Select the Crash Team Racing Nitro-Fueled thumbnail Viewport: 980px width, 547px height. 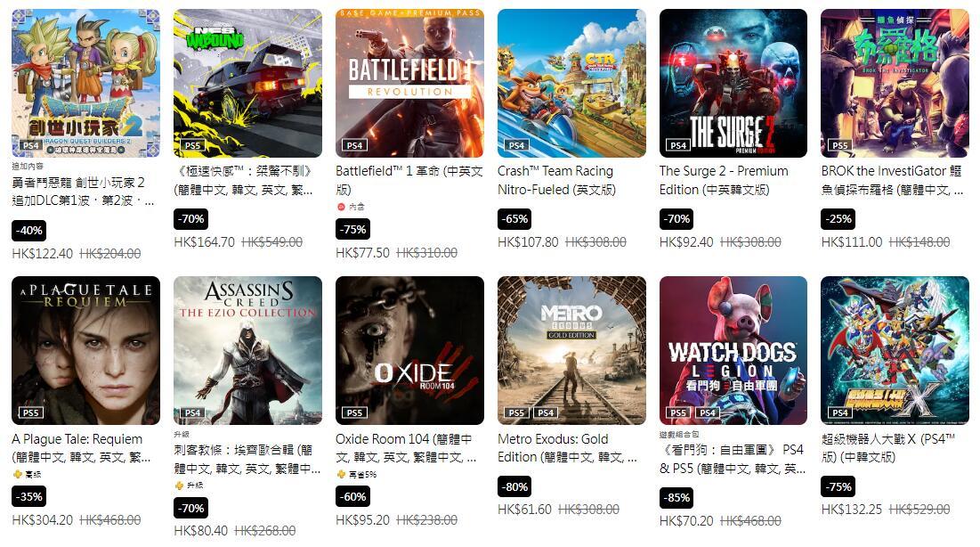(571, 83)
